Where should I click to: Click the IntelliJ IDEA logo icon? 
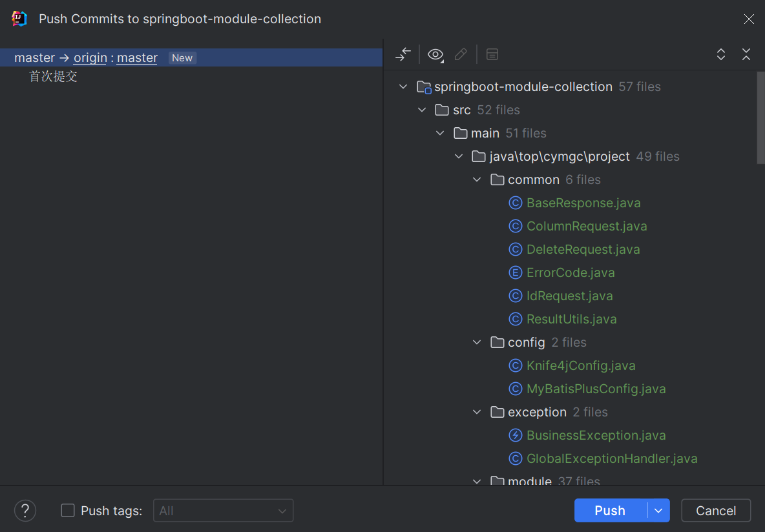[19, 19]
